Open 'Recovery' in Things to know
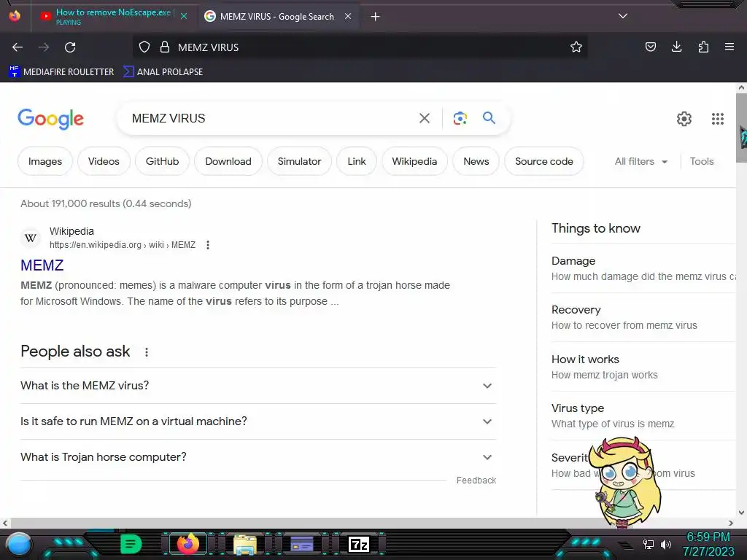The width and height of the screenshot is (747, 560). point(643,317)
